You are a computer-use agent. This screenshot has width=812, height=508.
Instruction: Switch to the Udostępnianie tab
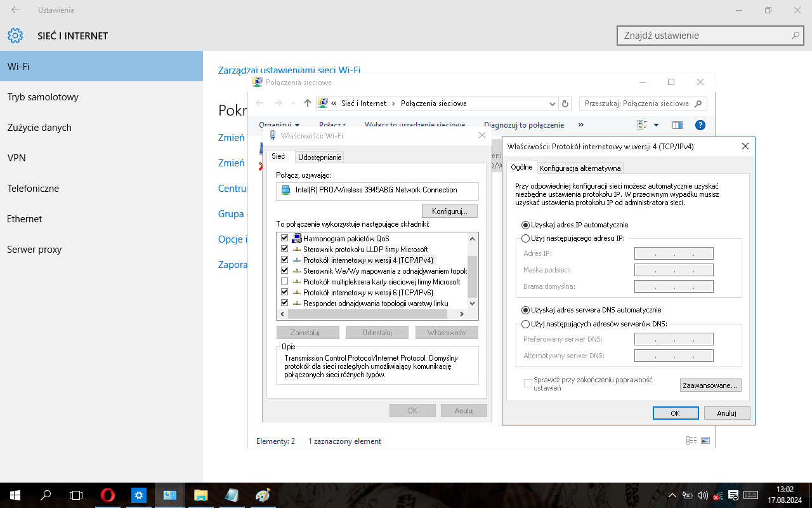(x=320, y=157)
